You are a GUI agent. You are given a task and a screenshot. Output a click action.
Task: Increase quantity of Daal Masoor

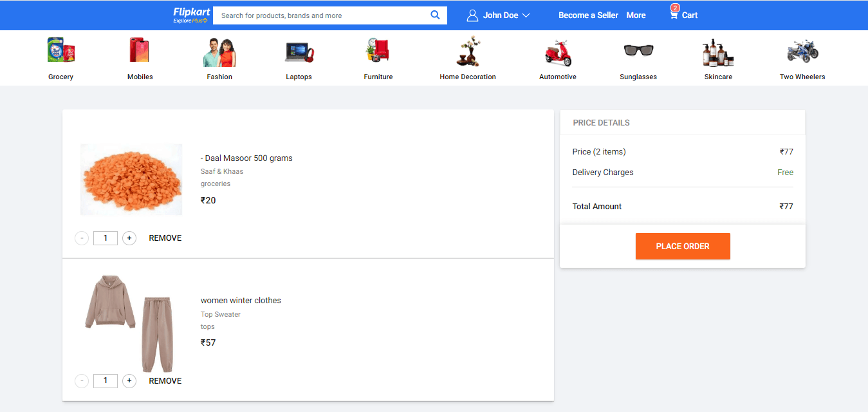point(129,238)
